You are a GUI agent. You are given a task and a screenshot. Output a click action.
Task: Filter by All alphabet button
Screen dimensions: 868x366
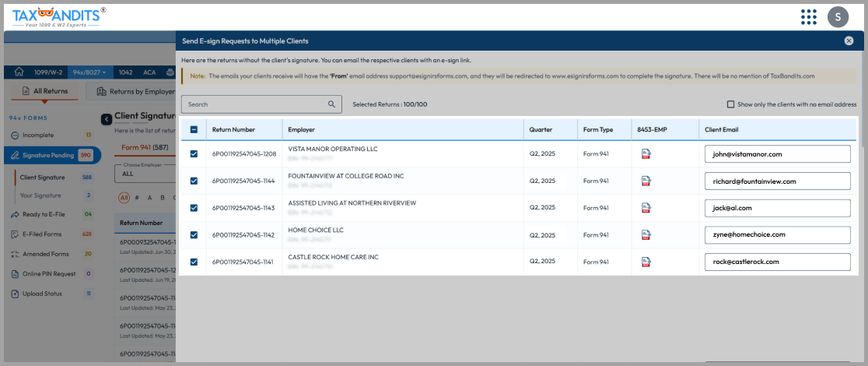tap(124, 198)
